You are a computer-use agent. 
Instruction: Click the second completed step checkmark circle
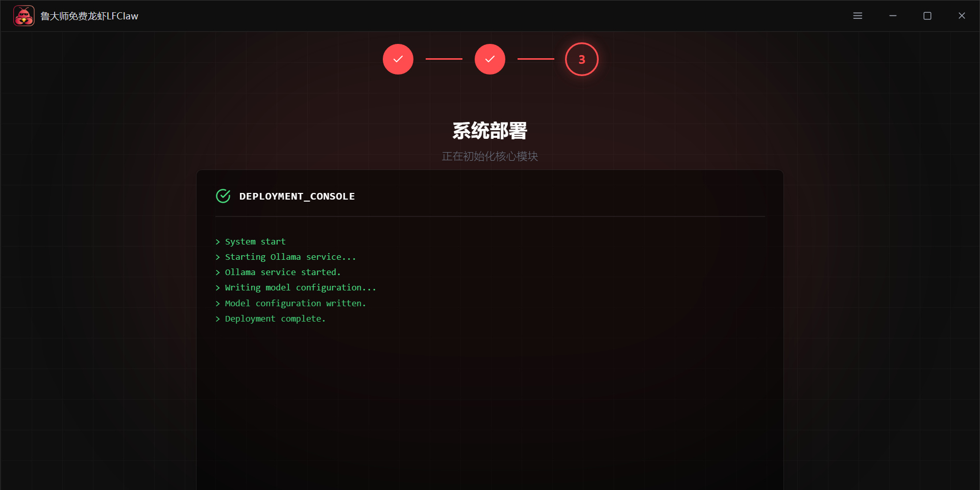(x=490, y=59)
